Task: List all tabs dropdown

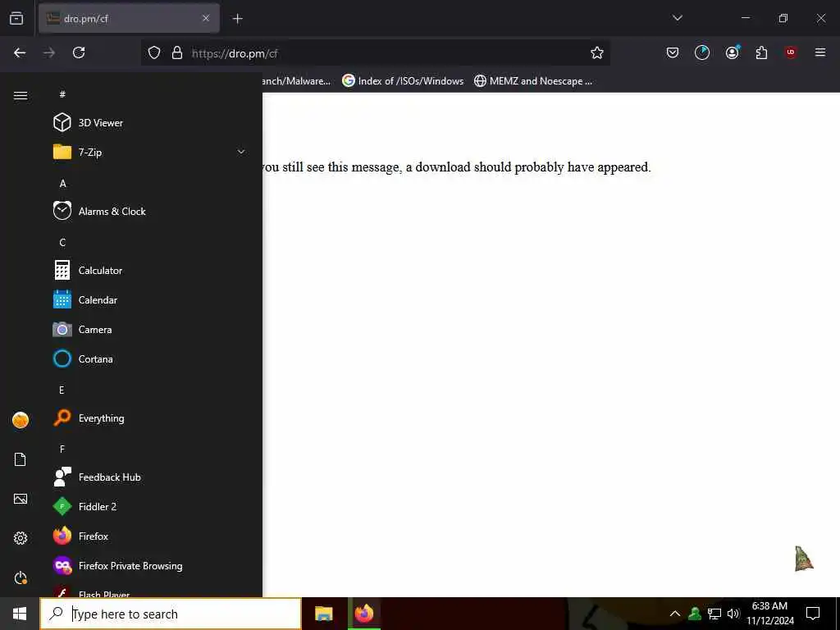Action: click(x=677, y=18)
